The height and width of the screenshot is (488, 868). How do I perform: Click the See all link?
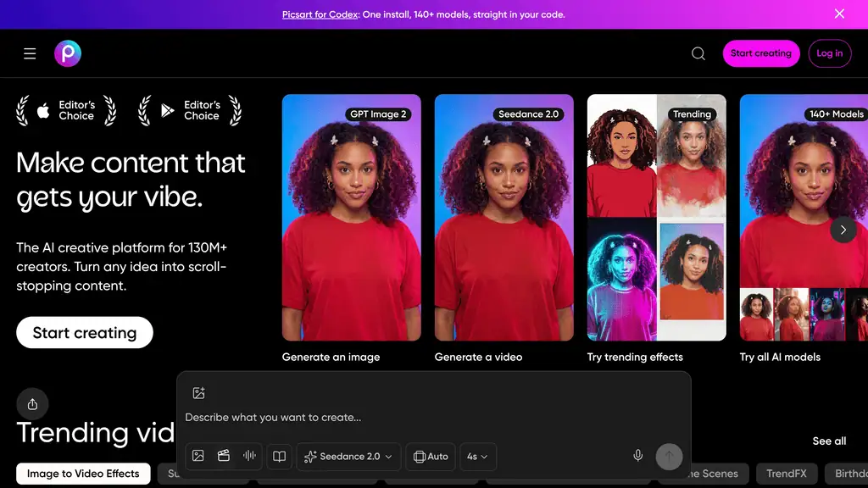pyautogui.click(x=829, y=441)
